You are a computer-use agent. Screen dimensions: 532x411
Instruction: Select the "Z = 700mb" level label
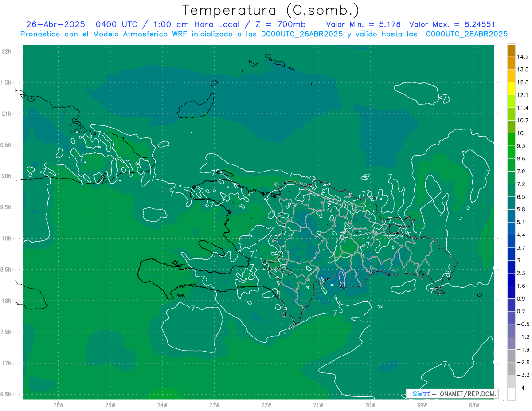[281, 24]
